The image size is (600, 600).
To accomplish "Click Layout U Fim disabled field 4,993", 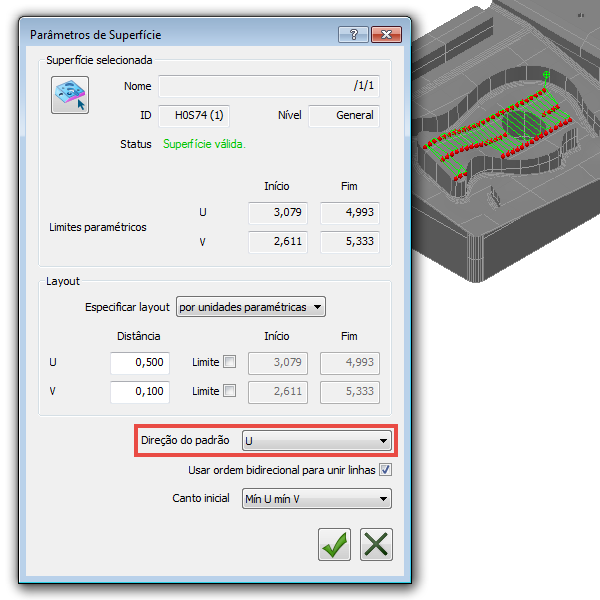I will [350, 363].
